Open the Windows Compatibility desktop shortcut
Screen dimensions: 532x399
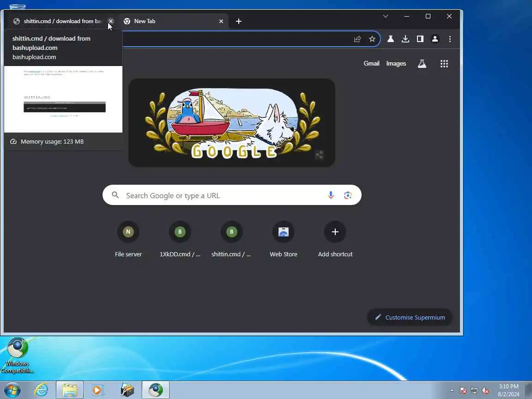click(17, 355)
